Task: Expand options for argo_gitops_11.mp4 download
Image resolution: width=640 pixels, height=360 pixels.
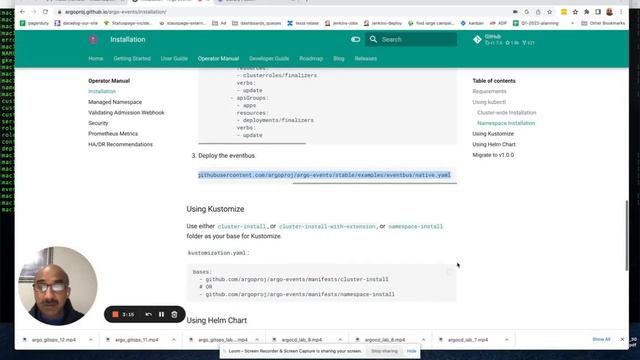Action: (x=174, y=340)
